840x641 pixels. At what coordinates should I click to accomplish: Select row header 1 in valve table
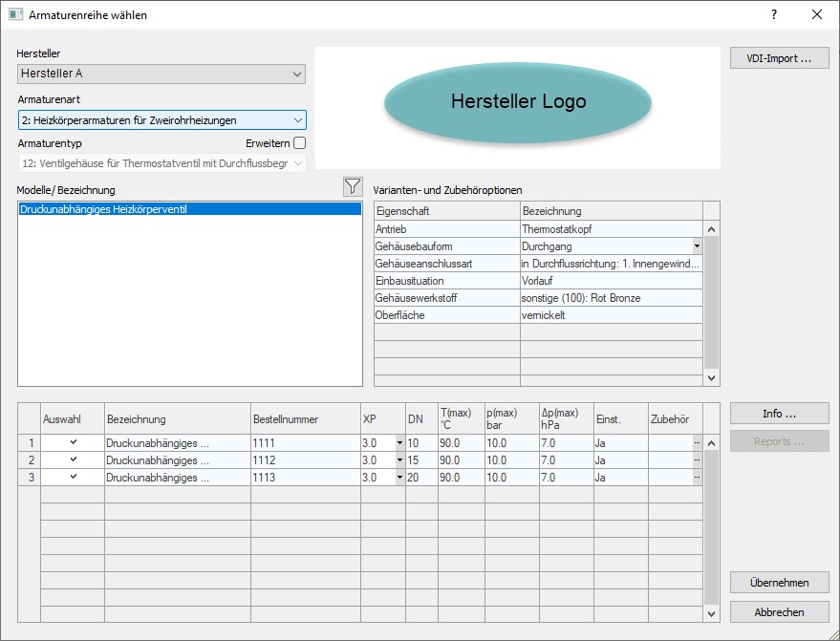click(30, 443)
